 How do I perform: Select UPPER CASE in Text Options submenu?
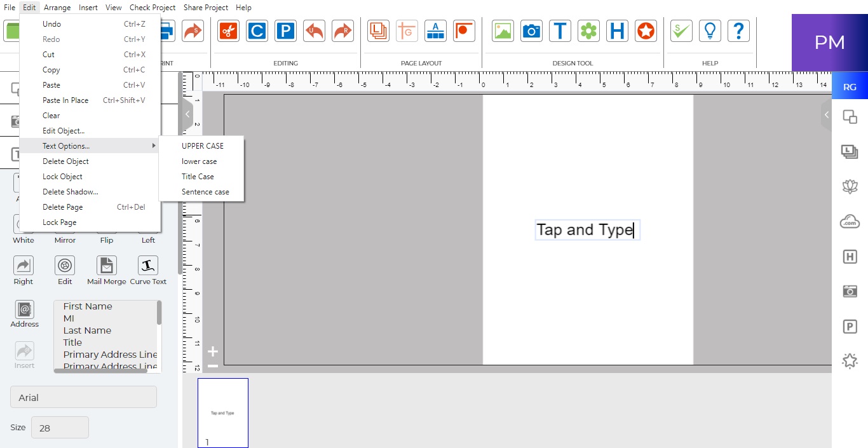pyautogui.click(x=201, y=146)
